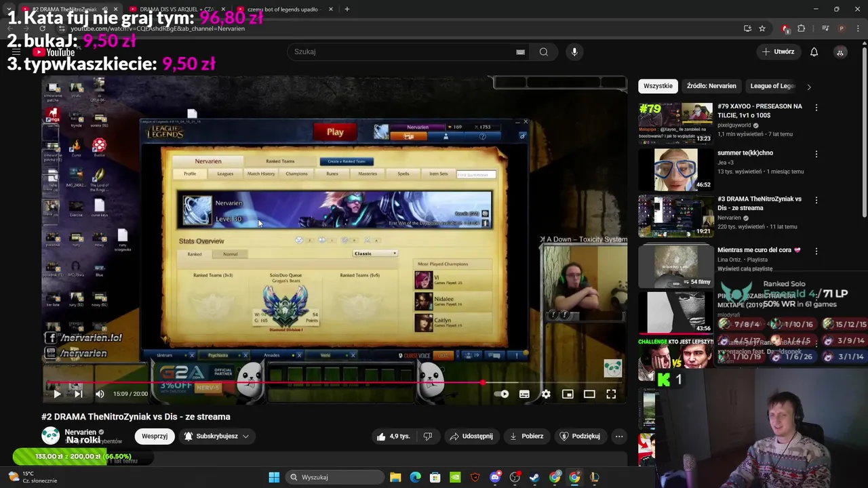Dislike the video
Image resolution: width=868 pixels, height=488 pixels.
[428, 436]
